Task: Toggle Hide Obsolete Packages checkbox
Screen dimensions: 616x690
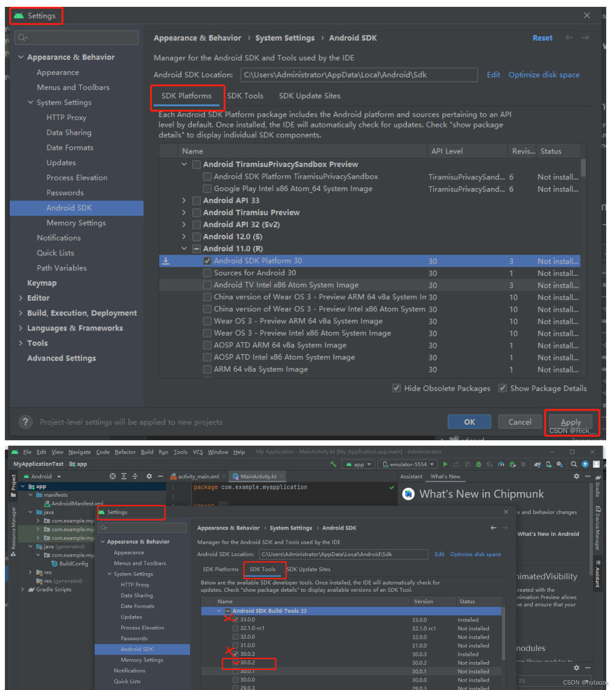Action: point(396,388)
